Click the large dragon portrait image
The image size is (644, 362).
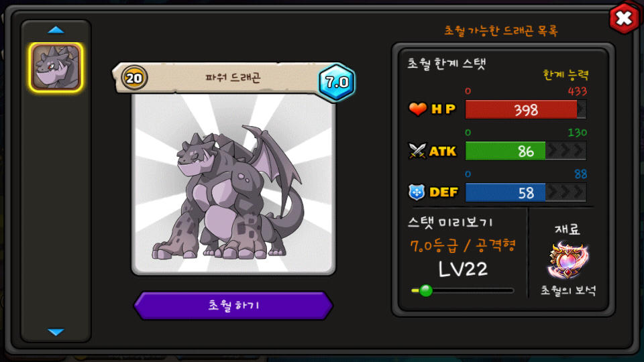coord(233,184)
